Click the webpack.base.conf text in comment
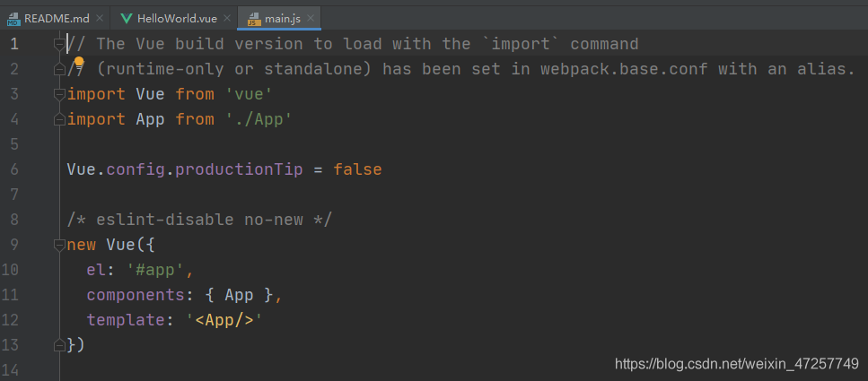This screenshot has width=868, height=381. 625,69
